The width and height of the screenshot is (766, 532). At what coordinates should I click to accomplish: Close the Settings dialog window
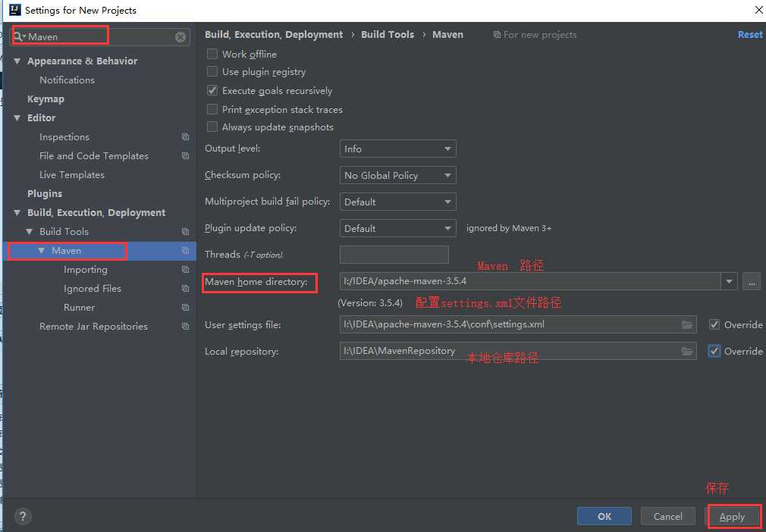pos(758,10)
